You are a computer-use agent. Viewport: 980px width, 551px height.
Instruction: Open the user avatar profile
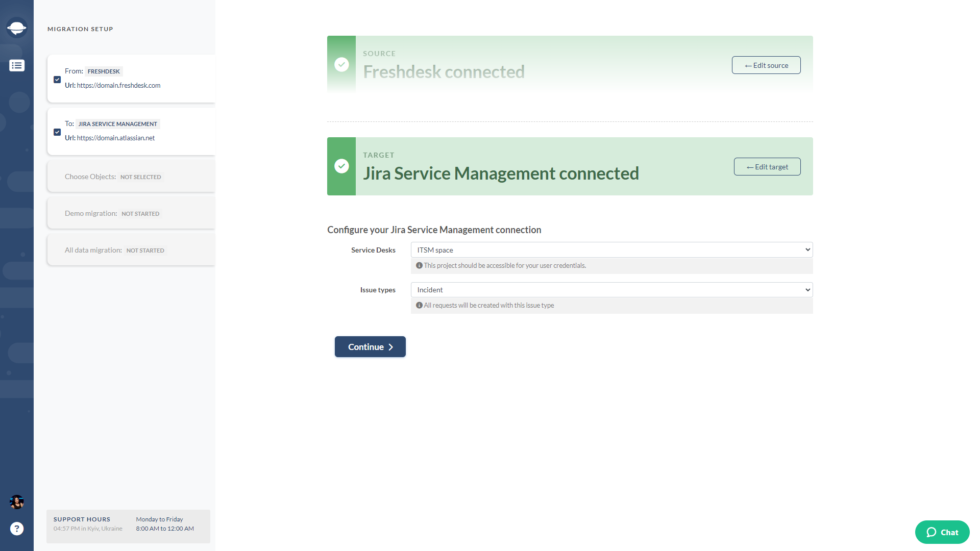[17, 502]
